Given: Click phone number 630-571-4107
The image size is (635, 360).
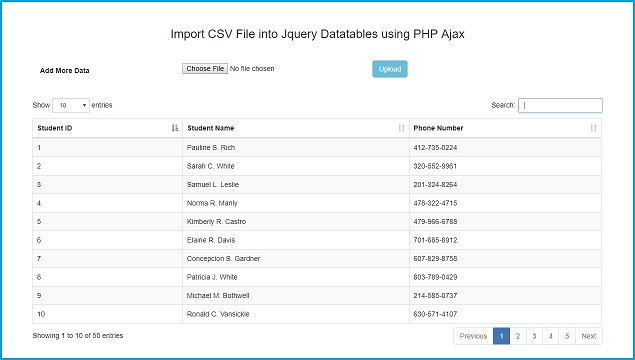Looking at the screenshot, I should (x=435, y=314).
